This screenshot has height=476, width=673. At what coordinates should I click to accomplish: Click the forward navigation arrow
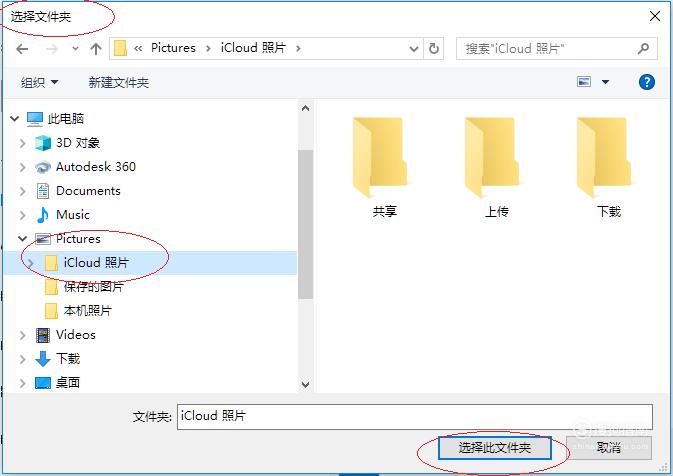tap(52, 49)
